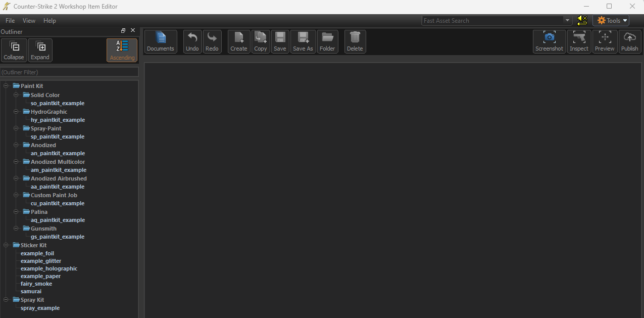The height and width of the screenshot is (318, 644).
Task: Collapse the Anodized folder node
Action: (16, 145)
